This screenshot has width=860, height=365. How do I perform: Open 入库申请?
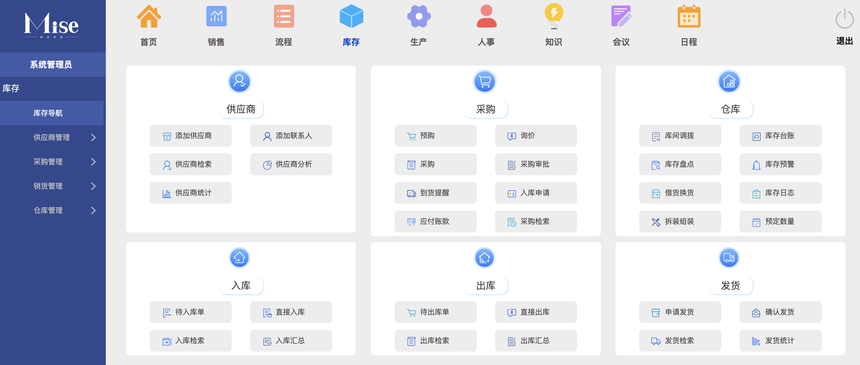pyautogui.click(x=536, y=193)
